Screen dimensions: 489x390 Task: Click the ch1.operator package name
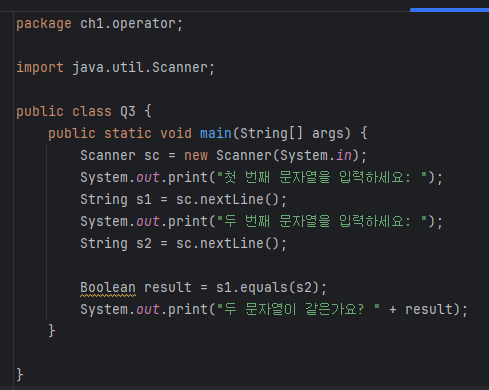point(128,24)
